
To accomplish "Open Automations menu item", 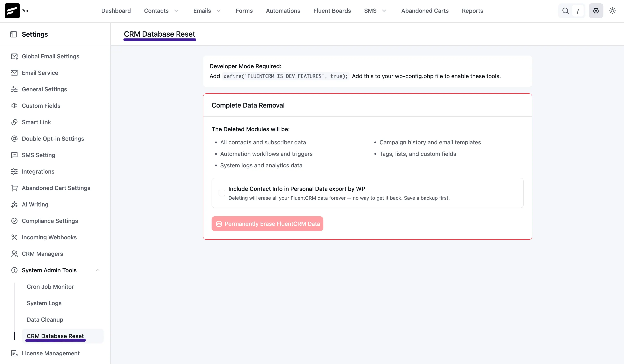I will tap(283, 11).
